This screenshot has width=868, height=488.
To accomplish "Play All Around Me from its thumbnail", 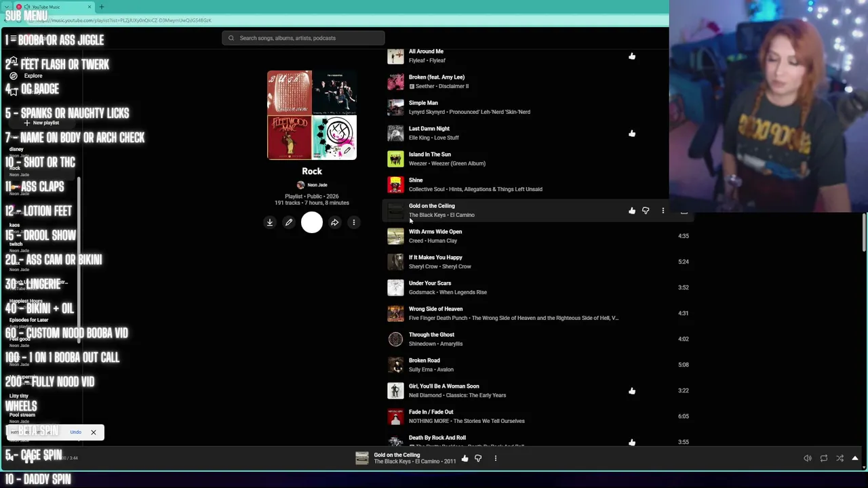I will point(395,56).
